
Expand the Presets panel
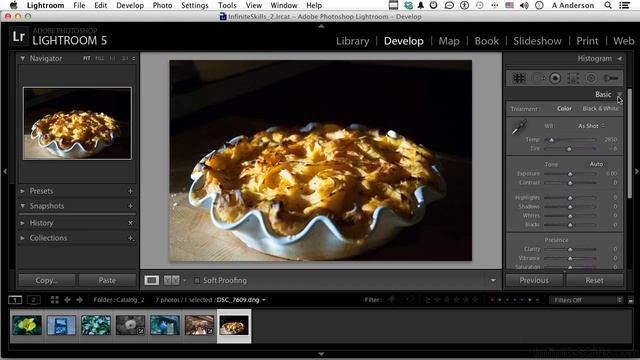(22, 191)
